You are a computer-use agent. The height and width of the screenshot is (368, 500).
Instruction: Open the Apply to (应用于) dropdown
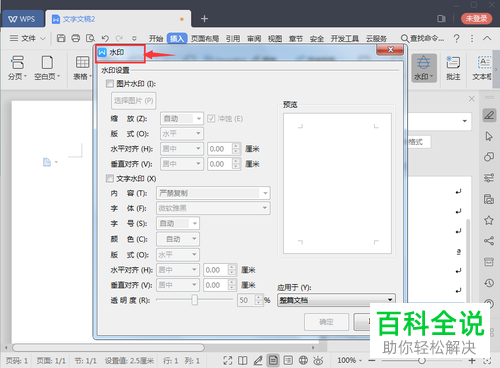pos(336,300)
